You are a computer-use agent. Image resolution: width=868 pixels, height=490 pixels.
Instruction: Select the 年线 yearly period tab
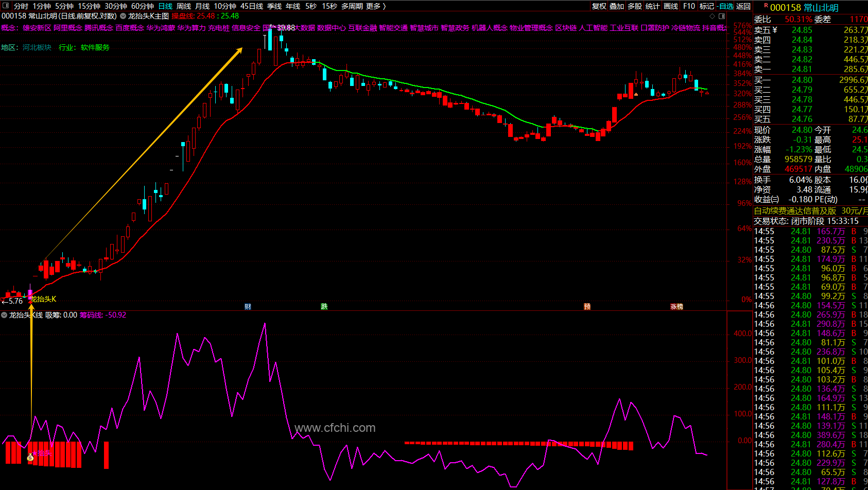coord(293,6)
